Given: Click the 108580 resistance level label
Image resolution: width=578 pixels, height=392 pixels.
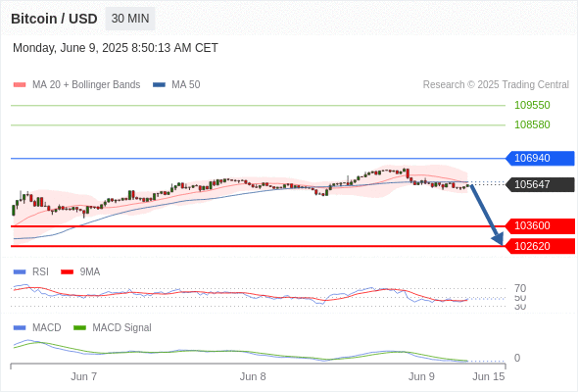Looking at the screenshot, I should pyautogui.click(x=532, y=124).
